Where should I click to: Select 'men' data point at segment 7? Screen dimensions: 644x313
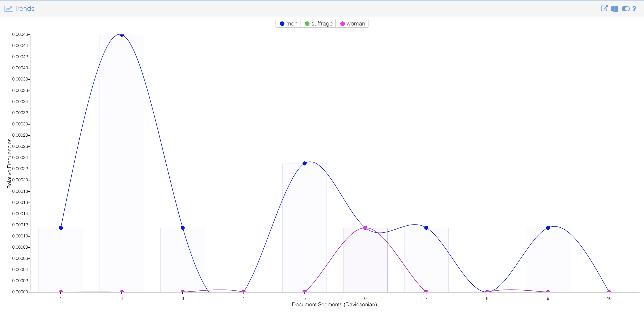(426, 228)
